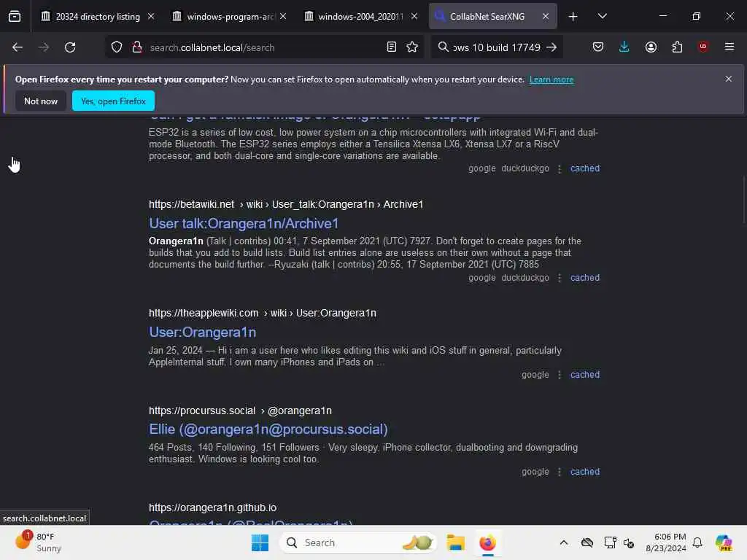The width and height of the screenshot is (747, 560).
Task: Dismiss the Firefox startup notification bar
Action: pos(729,79)
